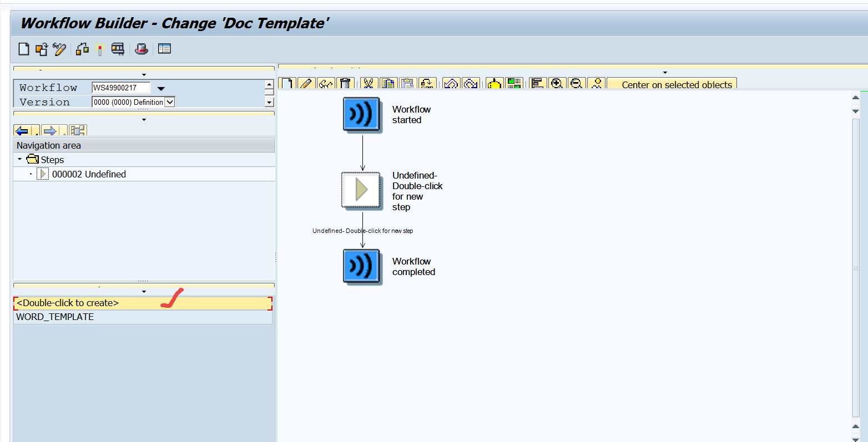This screenshot has width=868, height=442.
Task: Click the yellow icon in graph toolbar
Action: point(494,84)
